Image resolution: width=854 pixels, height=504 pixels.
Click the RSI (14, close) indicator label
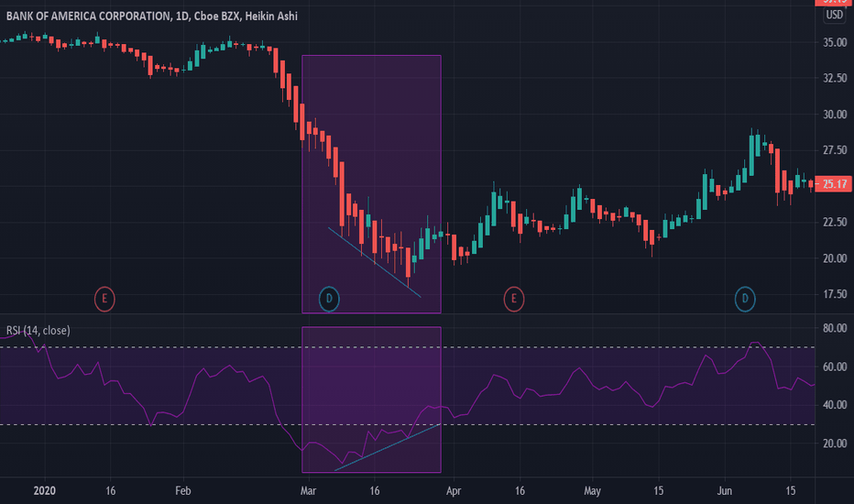pyautogui.click(x=38, y=330)
